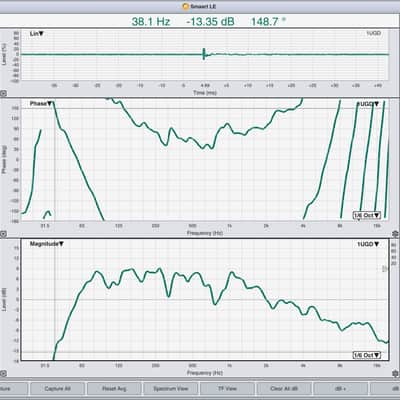This screenshot has height=400, width=400.
Task: Click the Time (ms) axis label
Action: (205, 93)
